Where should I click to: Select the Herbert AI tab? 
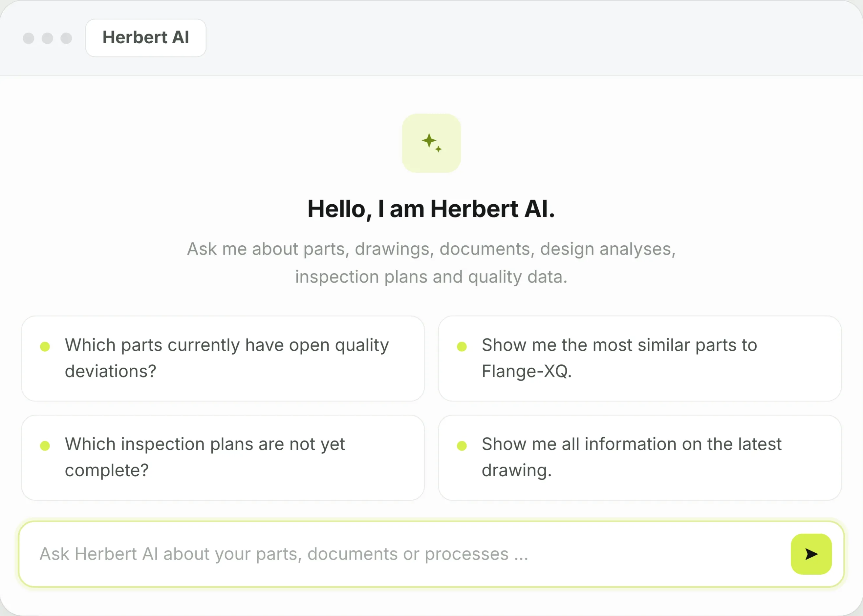(x=146, y=38)
